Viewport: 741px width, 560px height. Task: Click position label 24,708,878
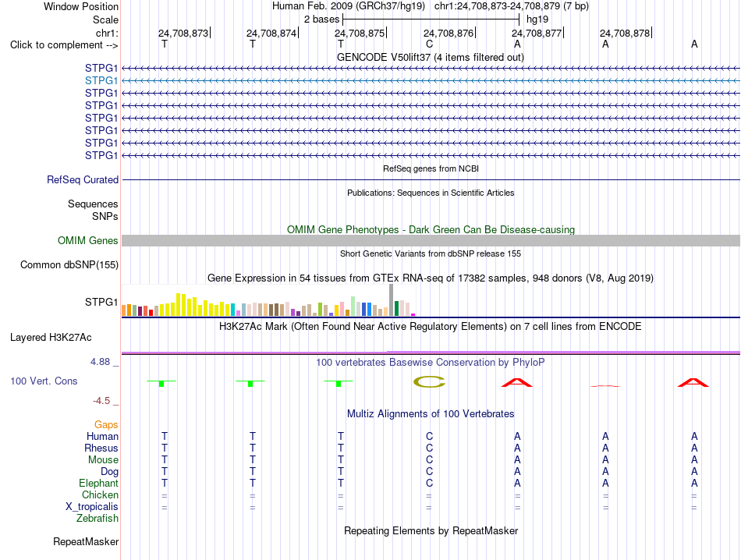(x=625, y=33)
